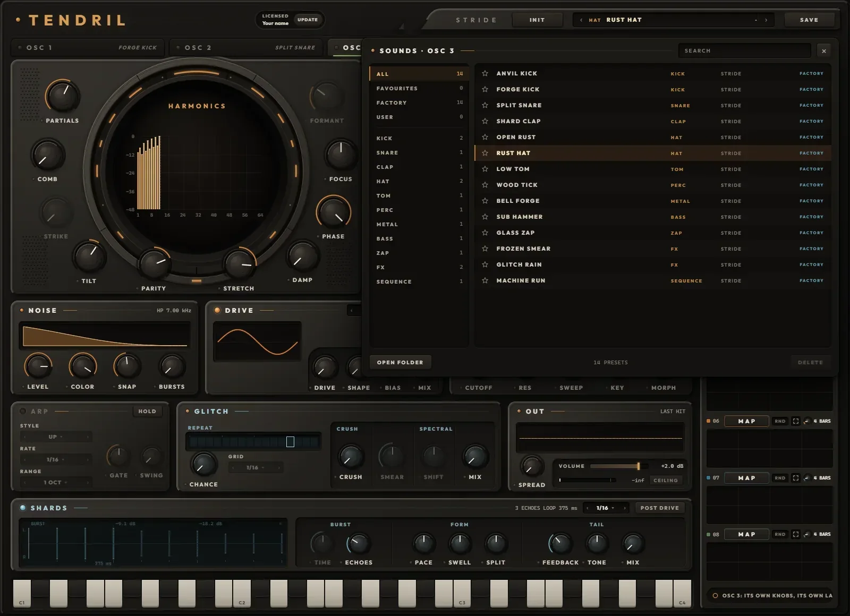850x616 pixels.
Task: Toggle the Ceiling limiter button
Action: tap(666, 480)
